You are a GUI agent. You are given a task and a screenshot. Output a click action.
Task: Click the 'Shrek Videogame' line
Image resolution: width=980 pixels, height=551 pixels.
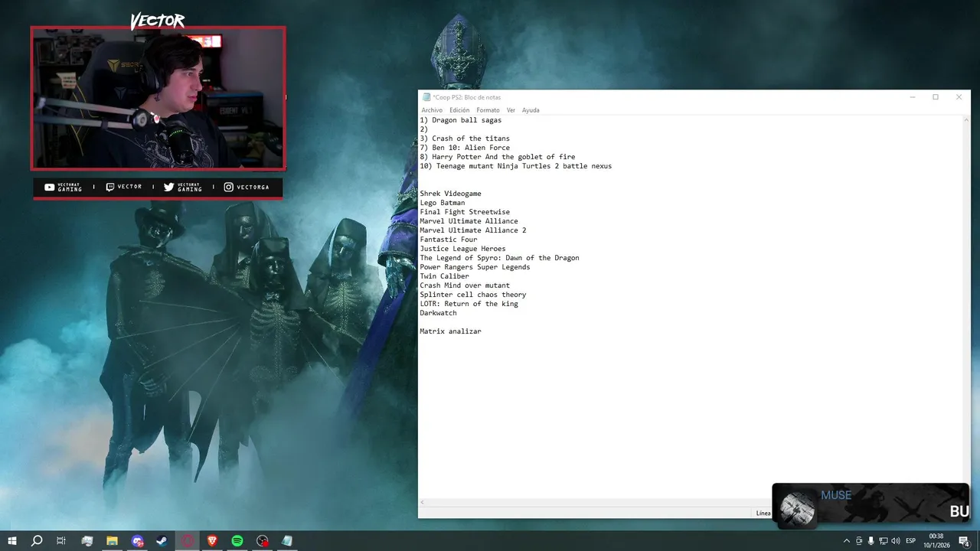tap(450, 194)
